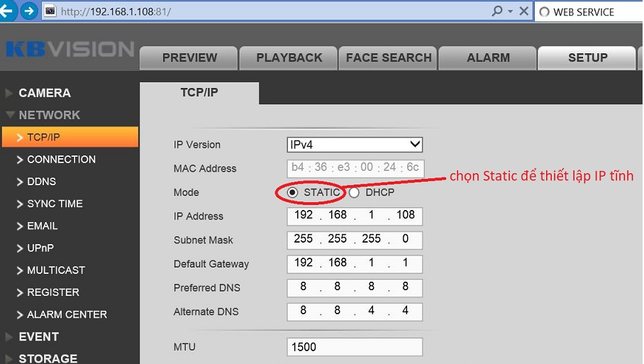The image size is (644, 364).
Task: Click the X stop icon in address bar
Action: [523, 11]
